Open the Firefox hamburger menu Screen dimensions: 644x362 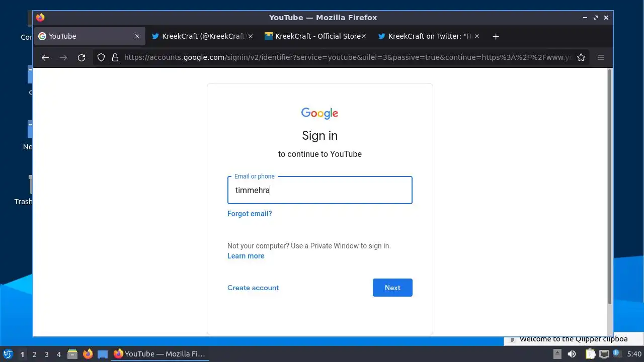pyautogui.click(x=601, y=57)
